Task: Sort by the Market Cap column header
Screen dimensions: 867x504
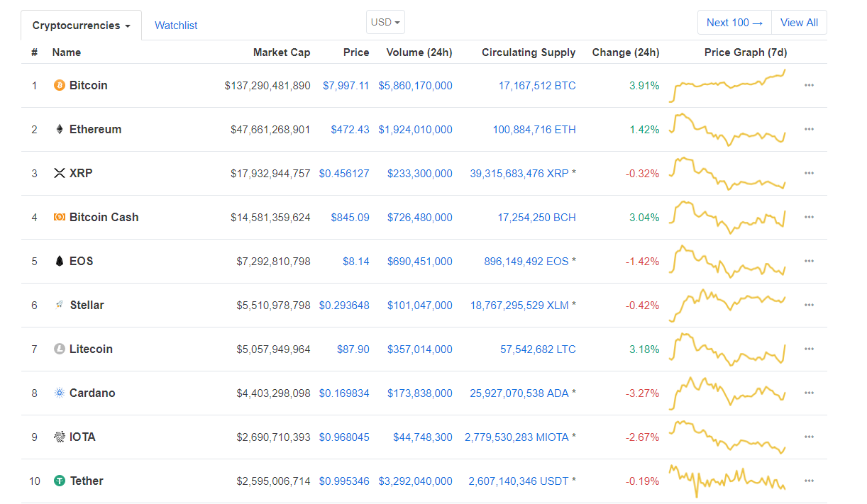Action: [x=282, y=52]
